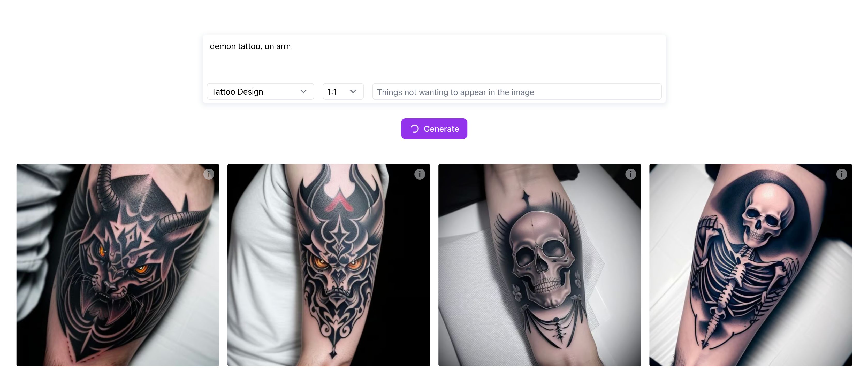Expand the 1:1 aspect ratio dropdown

343,91
